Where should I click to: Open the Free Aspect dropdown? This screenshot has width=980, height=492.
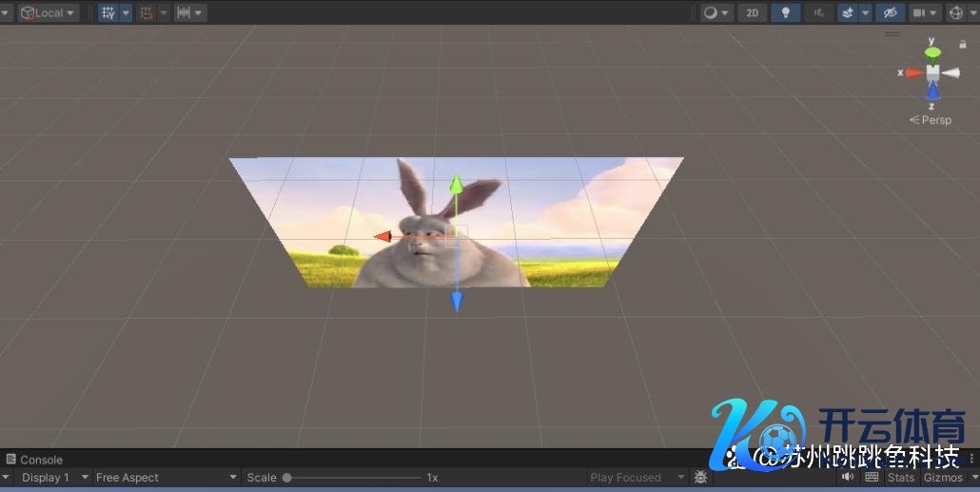click(165, 478)
